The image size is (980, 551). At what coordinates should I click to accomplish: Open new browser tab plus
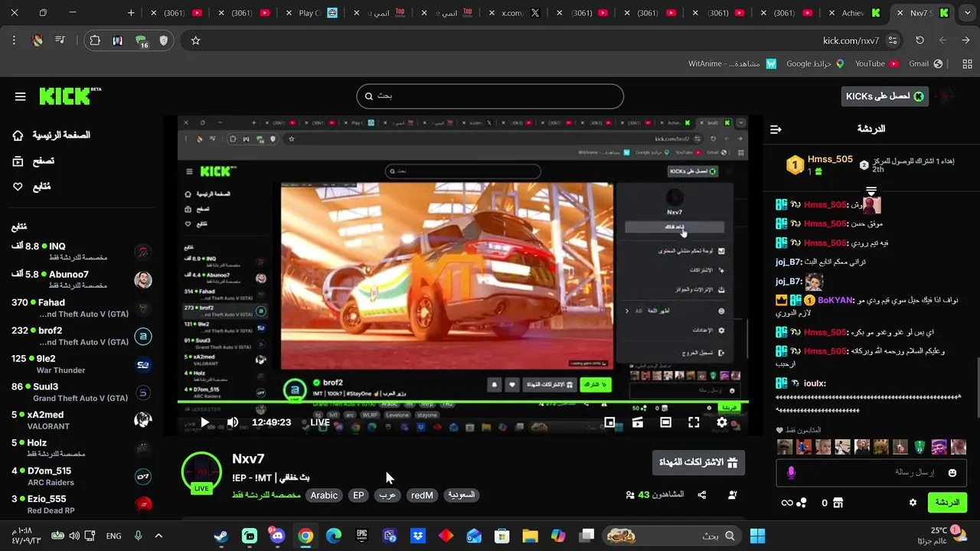[131, 13]
